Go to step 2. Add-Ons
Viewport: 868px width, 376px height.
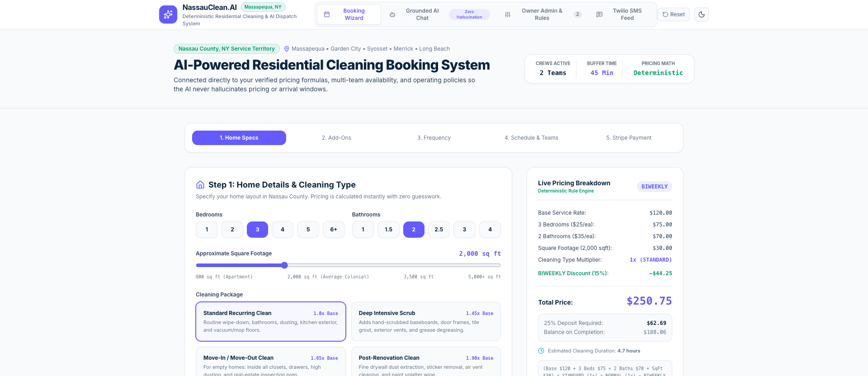tap(336, 138)
